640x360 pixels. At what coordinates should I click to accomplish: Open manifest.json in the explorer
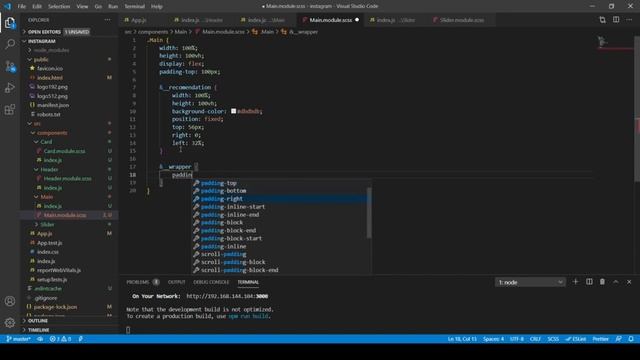point(53,105)
